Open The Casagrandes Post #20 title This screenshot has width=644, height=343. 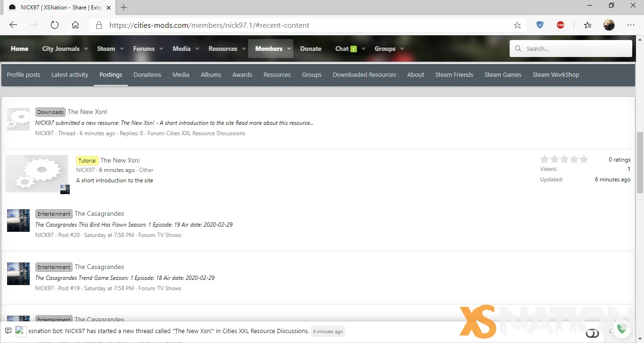pyautogui.click(x=99, y=213)
